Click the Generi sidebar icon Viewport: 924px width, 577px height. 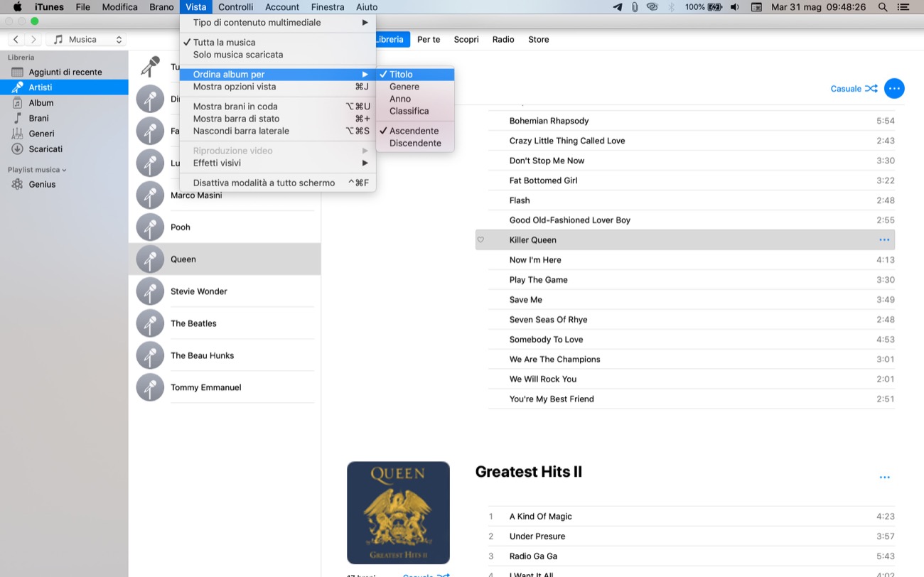click(18, 134)
